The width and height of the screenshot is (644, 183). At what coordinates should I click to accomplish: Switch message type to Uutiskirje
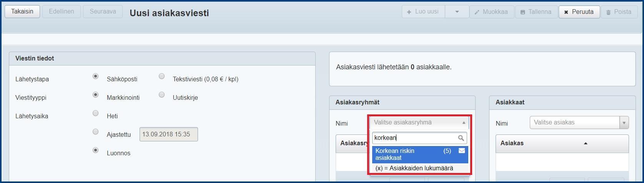pyautogui.click(x=162, y=95)
